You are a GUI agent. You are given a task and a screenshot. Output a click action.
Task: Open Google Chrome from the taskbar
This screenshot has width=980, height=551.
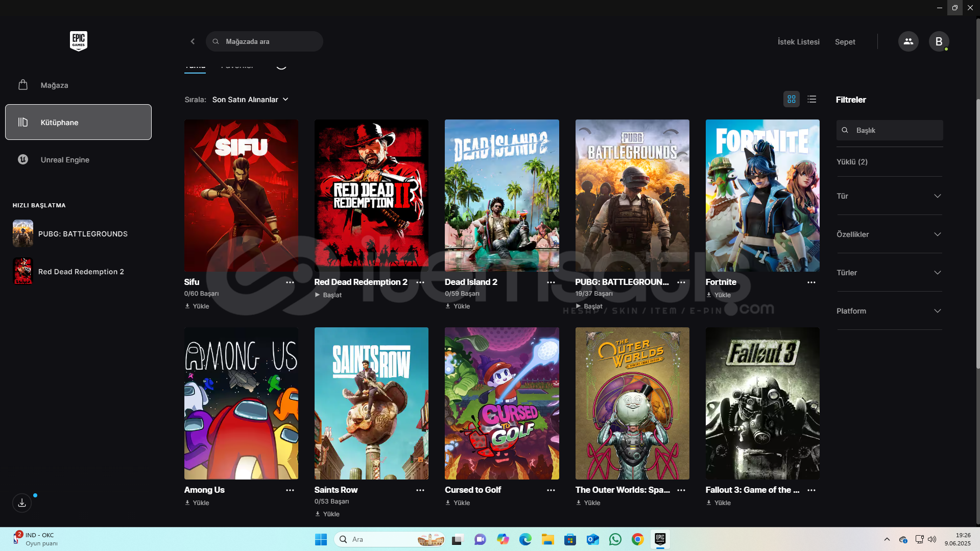click(x=638, y=539)
